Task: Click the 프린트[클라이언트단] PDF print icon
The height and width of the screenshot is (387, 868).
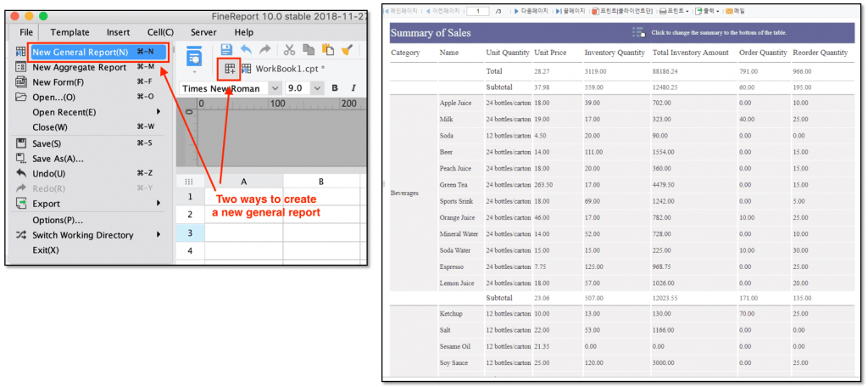Action: click(x=595, y=11)
